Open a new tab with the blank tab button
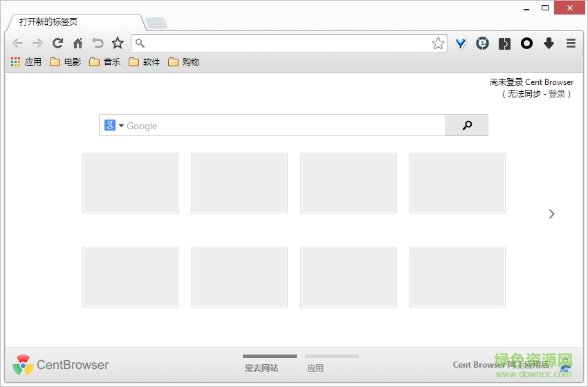 tap(156, 23)
